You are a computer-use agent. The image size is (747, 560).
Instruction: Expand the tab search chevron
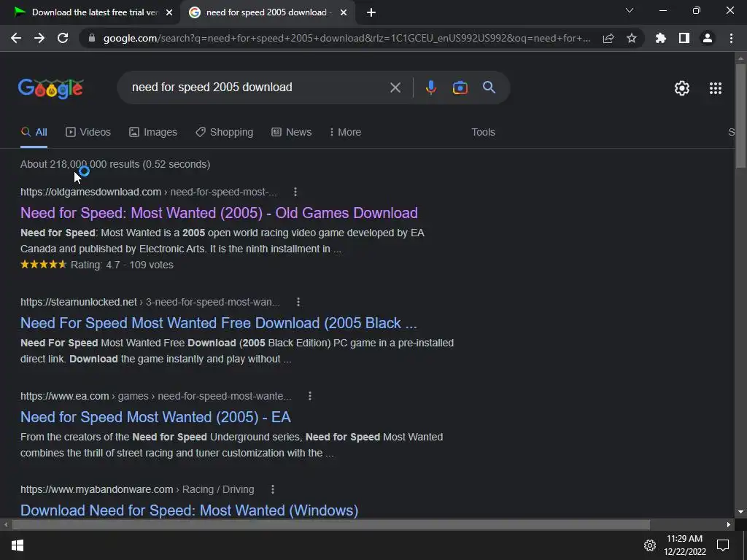click(x=630, y=10)
